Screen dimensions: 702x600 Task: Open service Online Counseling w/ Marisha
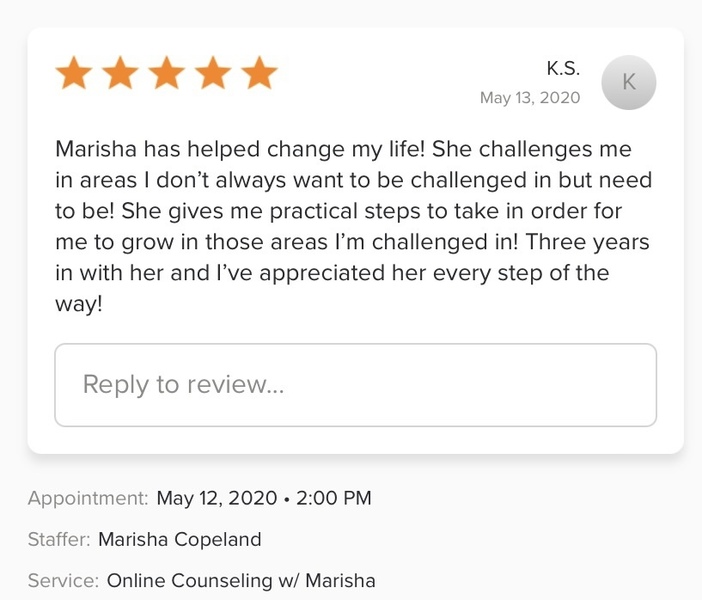click(240, 580)
